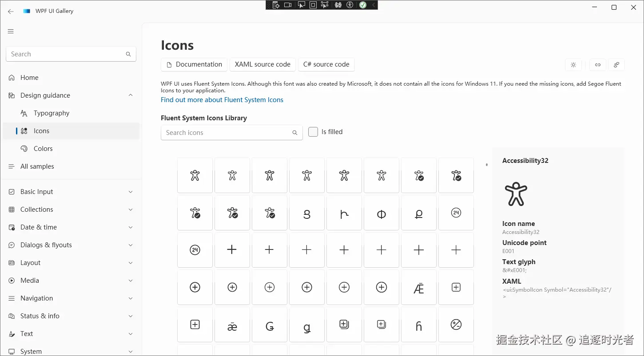
Task: Click accessibility person icon in debug toolbar
Action: pyautogui.click(x=350, y=5)
